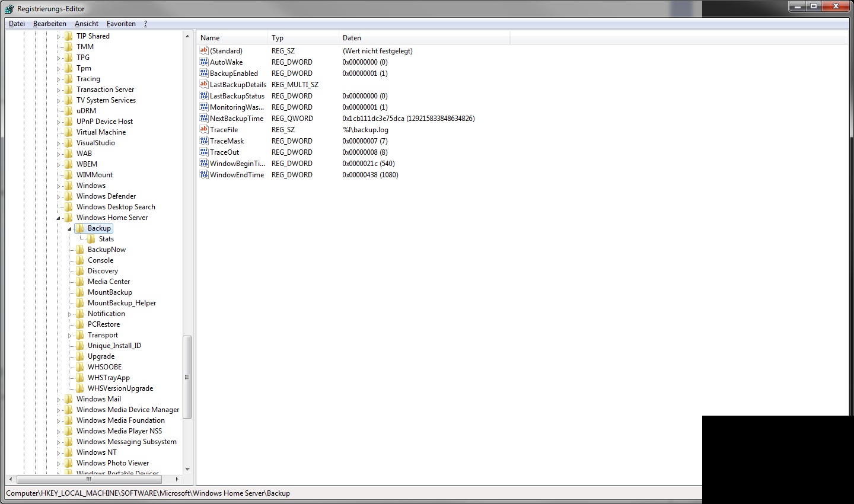Viewport: 854px width, 504px height.
Task: Click tree horizontal scrollbar left arrow
Action: (x=12, y=479)
